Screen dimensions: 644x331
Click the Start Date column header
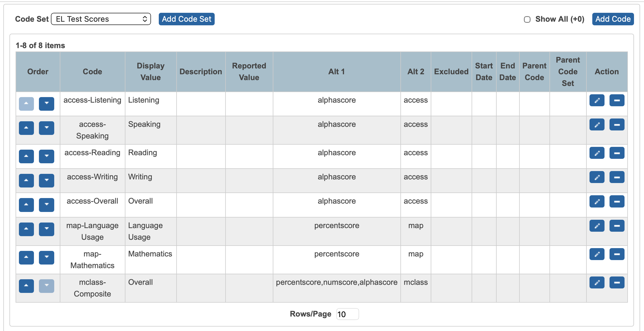pos(484,72)
